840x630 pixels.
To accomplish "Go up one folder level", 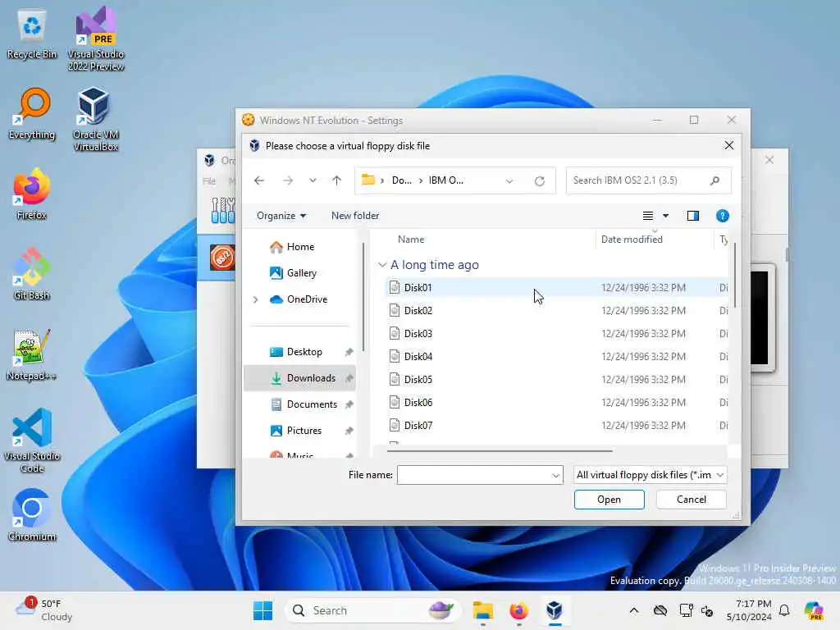I will click(336, 180).
